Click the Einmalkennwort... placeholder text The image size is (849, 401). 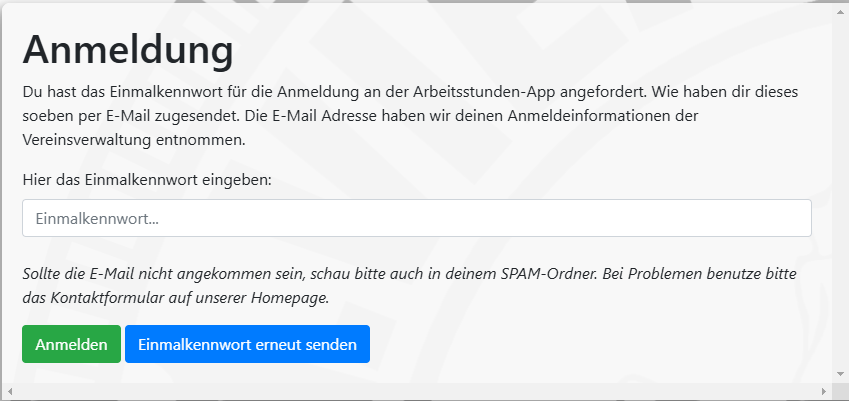point(97,219)
